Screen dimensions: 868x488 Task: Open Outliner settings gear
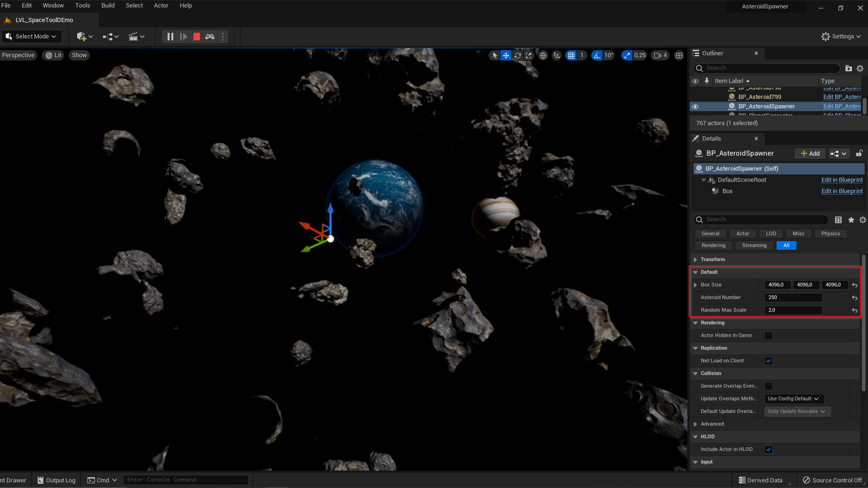tap(860, 68)
